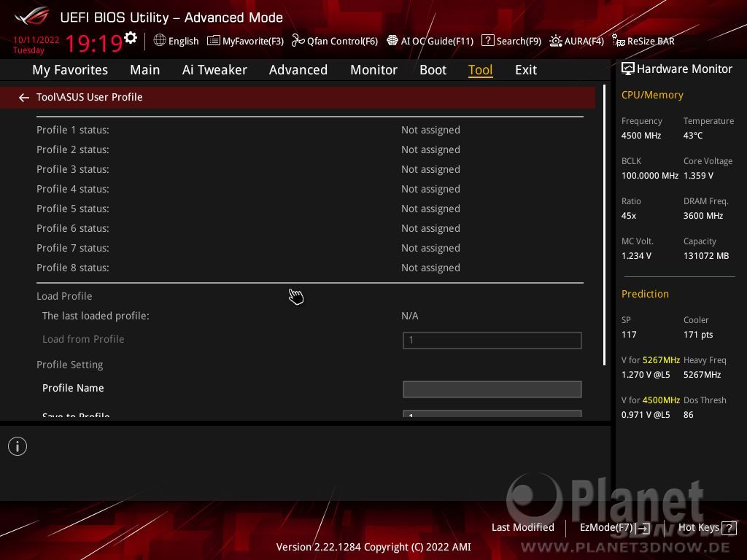Click Profile 3 status row
Viewport: 747px width, 560px height.
click(x=309, y=169)
